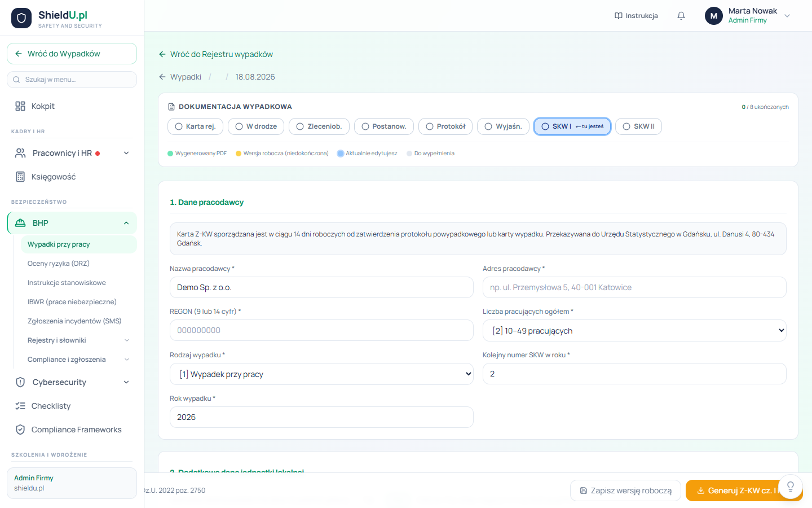Select the Wyjaśn. document step
Screen dimensions: 812x508
coord(504,126)
